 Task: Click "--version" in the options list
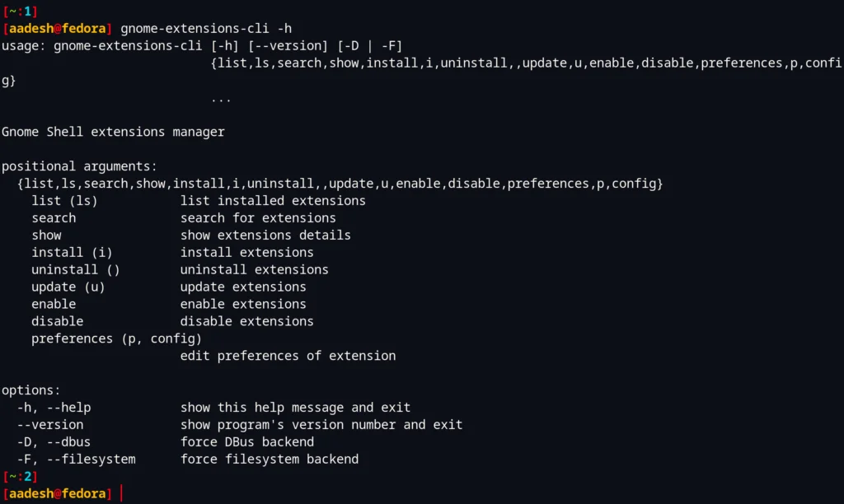click(x=50, y=425)
